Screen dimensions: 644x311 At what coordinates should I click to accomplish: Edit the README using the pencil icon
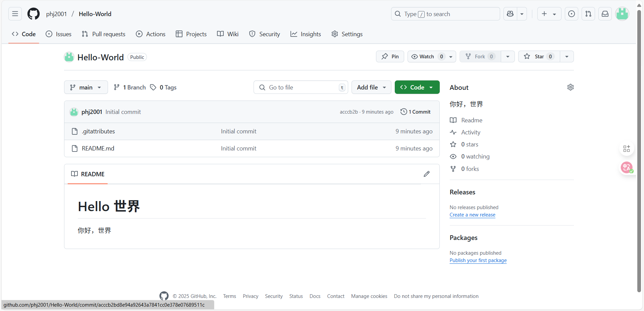pos(426,174)
